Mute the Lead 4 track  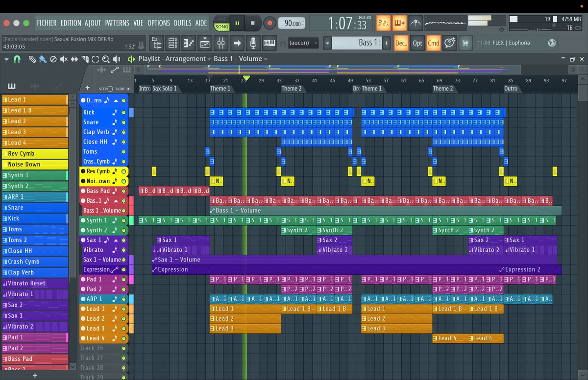(123, 338)
